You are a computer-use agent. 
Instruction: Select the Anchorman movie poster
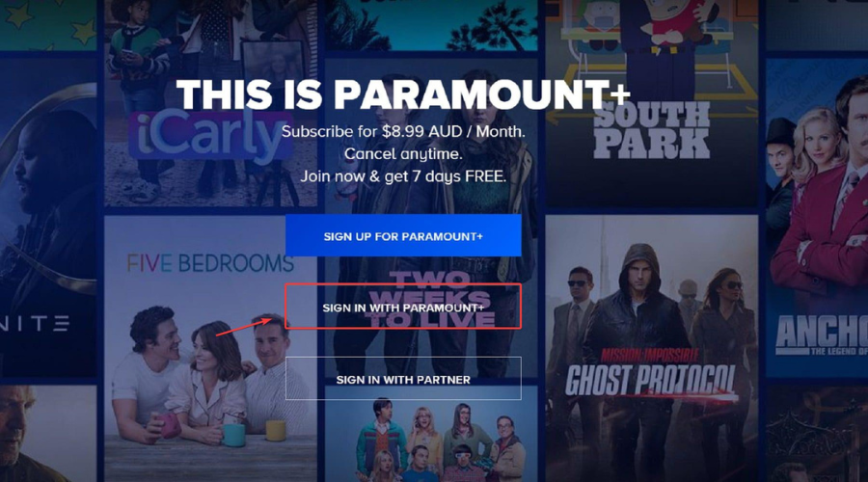(x=817, y=217)
